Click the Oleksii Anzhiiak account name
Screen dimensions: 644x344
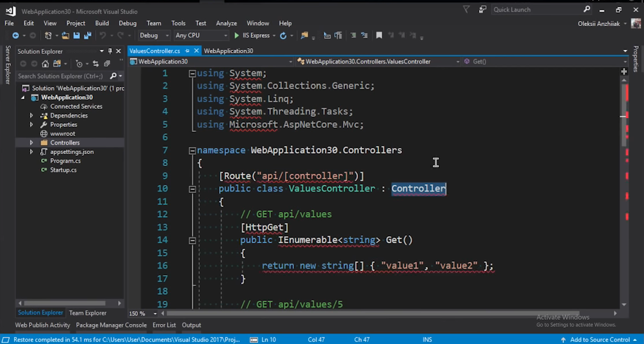coord(599,24)
